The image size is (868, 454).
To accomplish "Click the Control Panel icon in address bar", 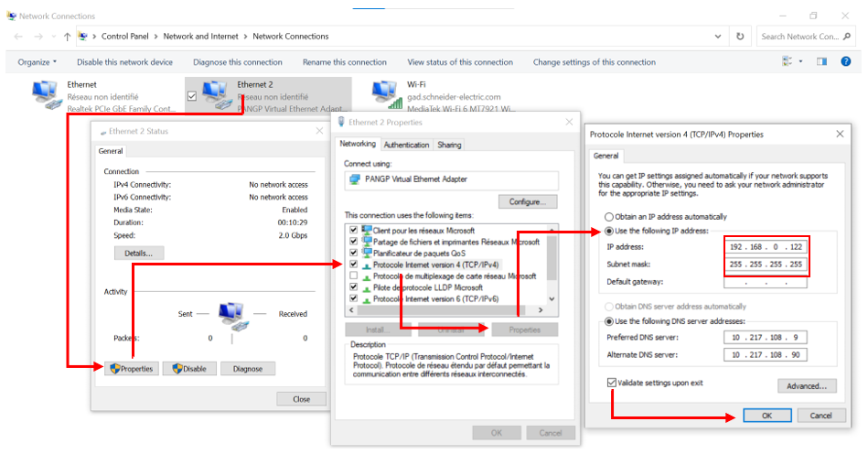I will pyautogui.click(x=83, y=37).
